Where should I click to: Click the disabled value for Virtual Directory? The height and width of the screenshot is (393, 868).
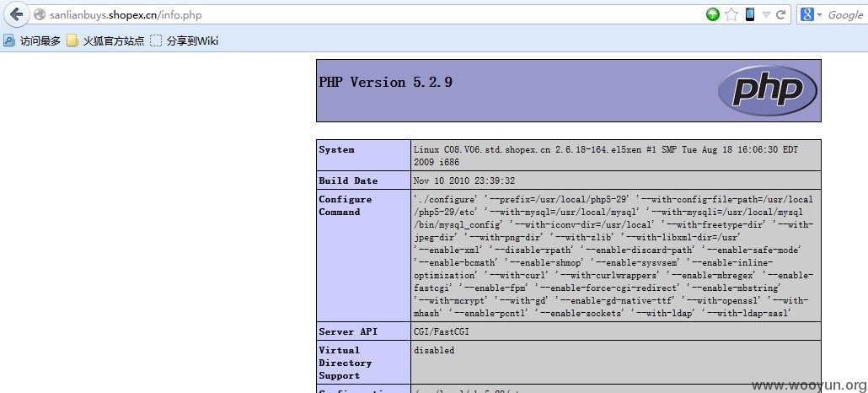[x=434, y=350]
